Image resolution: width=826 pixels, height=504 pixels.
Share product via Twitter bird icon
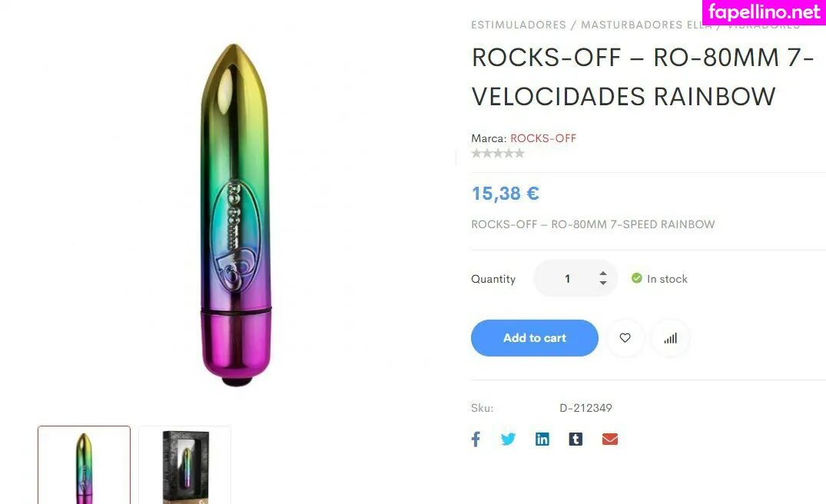tap(509, 439)
